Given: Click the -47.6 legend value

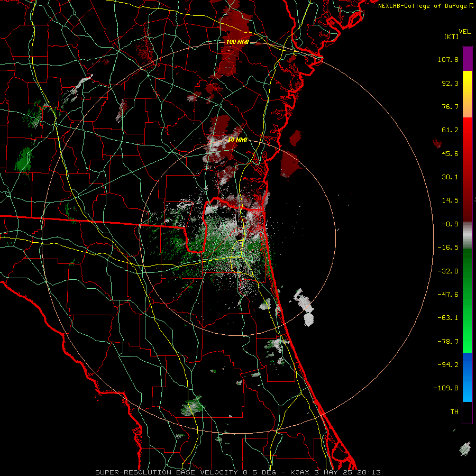Looking at the screenshot, I should pos(448,295).
